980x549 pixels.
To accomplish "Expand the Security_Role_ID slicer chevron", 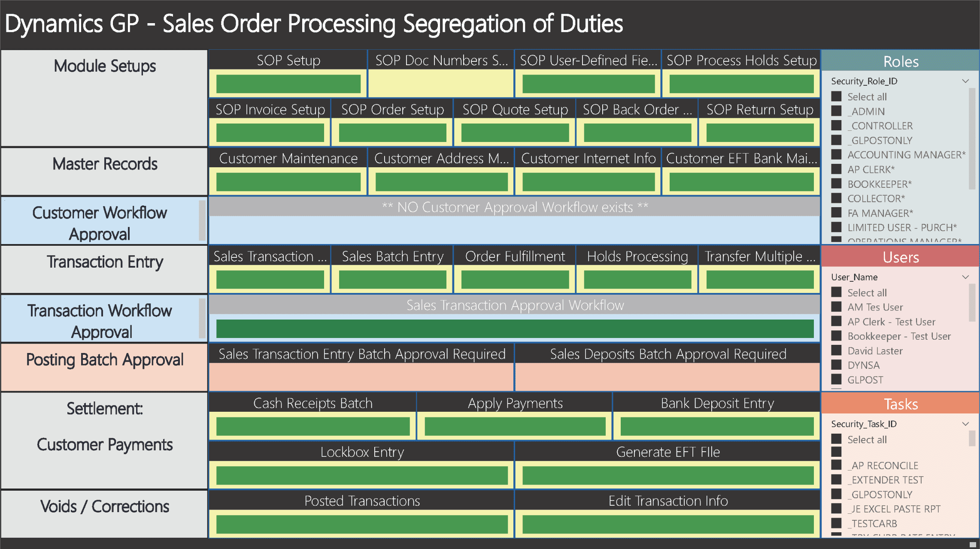I will [965, 81].
